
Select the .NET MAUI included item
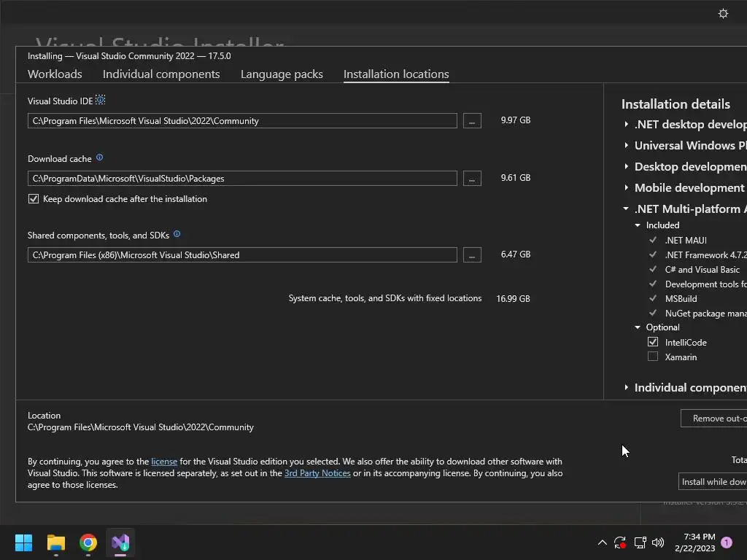(686, 241)
